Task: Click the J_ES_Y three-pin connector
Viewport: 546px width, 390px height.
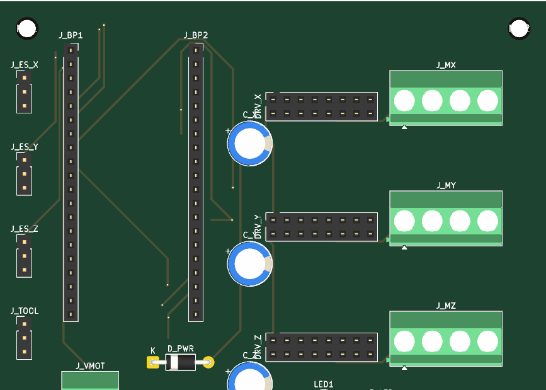Action: [24, 174]
